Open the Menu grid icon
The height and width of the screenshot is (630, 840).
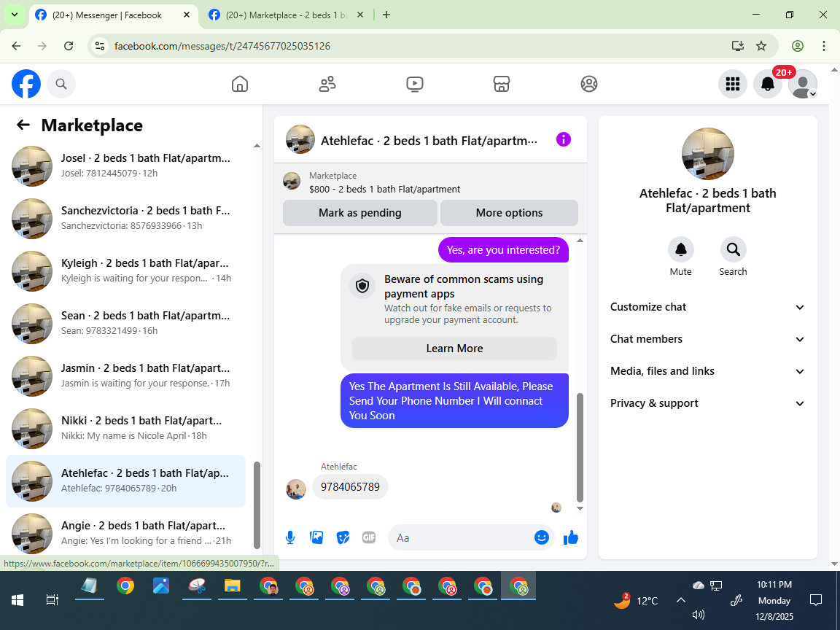[732, 84]
